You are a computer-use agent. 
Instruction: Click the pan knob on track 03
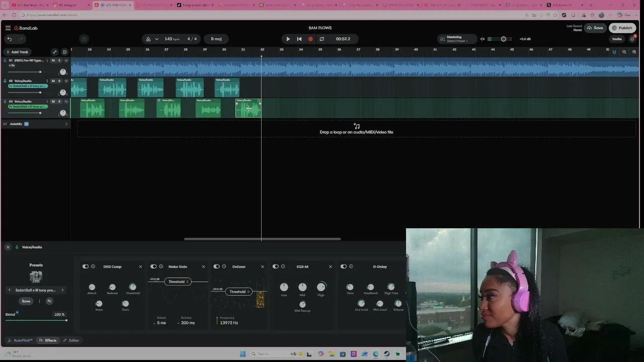coord(63,113)
